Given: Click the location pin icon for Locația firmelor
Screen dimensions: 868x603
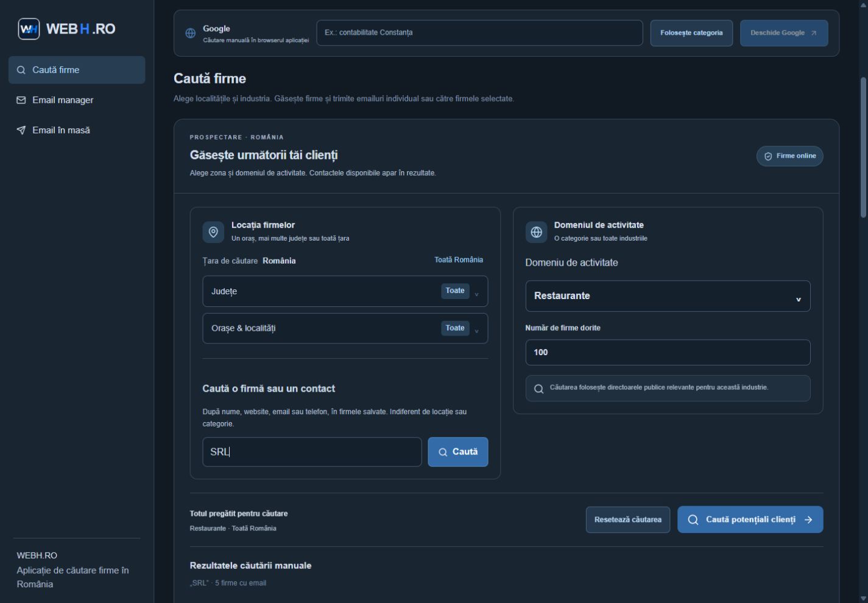Looking at the screenshot, I should point(213,232).
